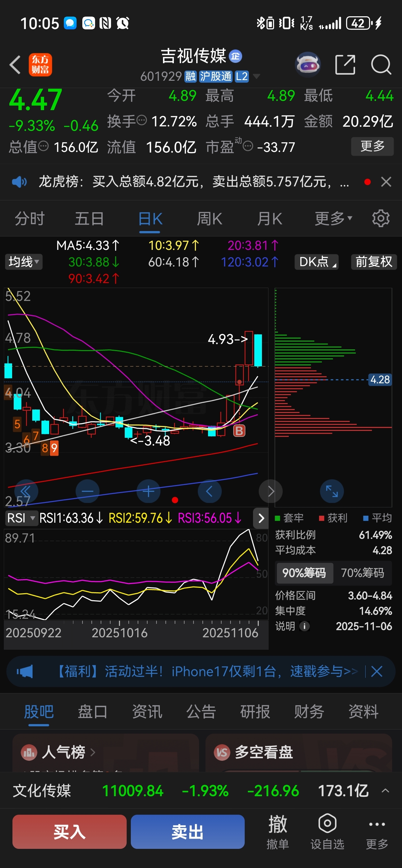Screen dimensions: 402x868
Task: Tap the speaker announcement icon
Action: [x=19, y=182]
